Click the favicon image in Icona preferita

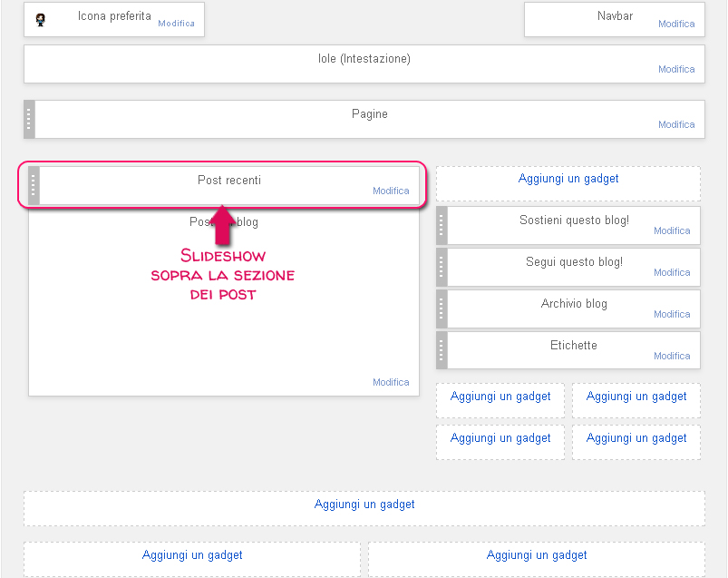[40, 19]
